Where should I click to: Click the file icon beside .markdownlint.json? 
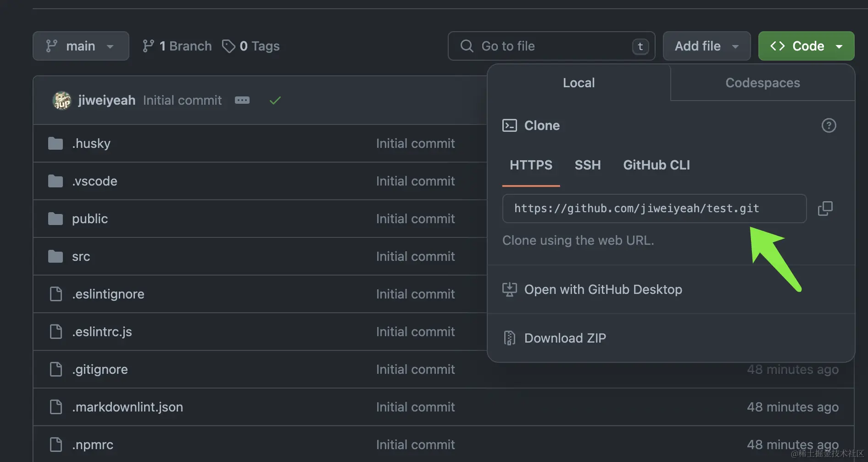56,407
